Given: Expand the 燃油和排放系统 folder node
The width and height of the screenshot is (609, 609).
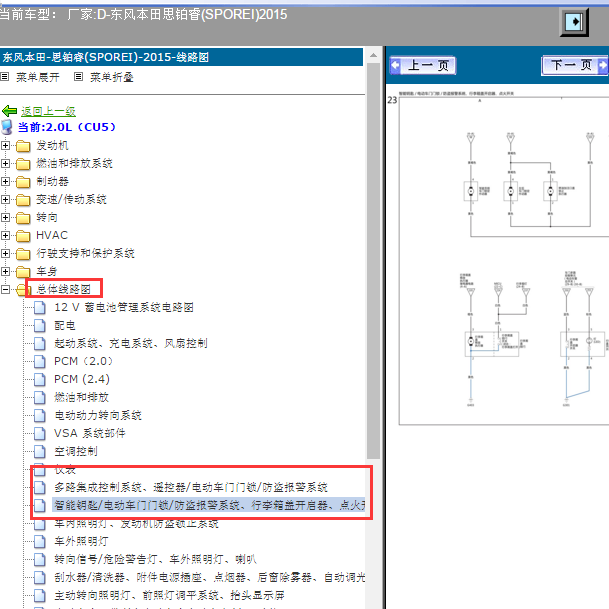Looking at the screenshot, I should coord(5,164).
